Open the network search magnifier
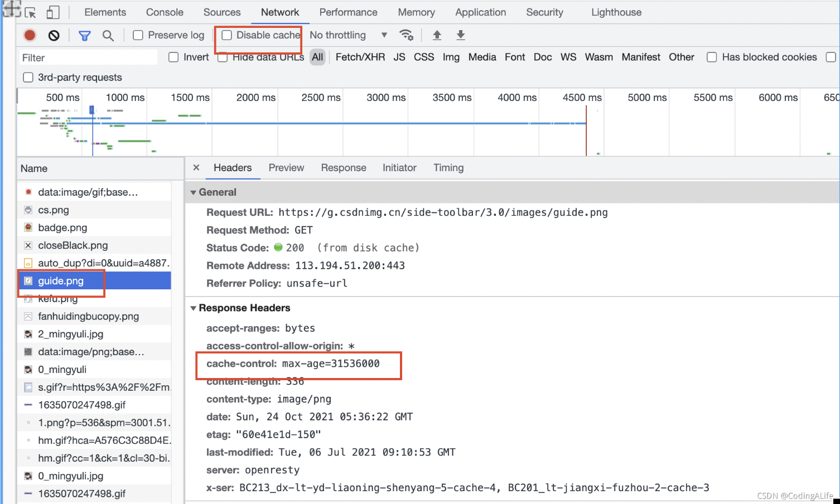Screen dimensions: 840x504 108,35
